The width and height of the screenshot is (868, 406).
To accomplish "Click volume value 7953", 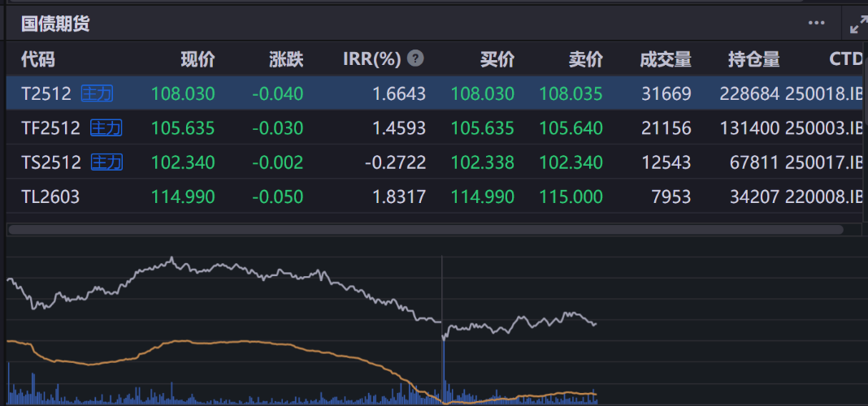I will click(671, 197).
